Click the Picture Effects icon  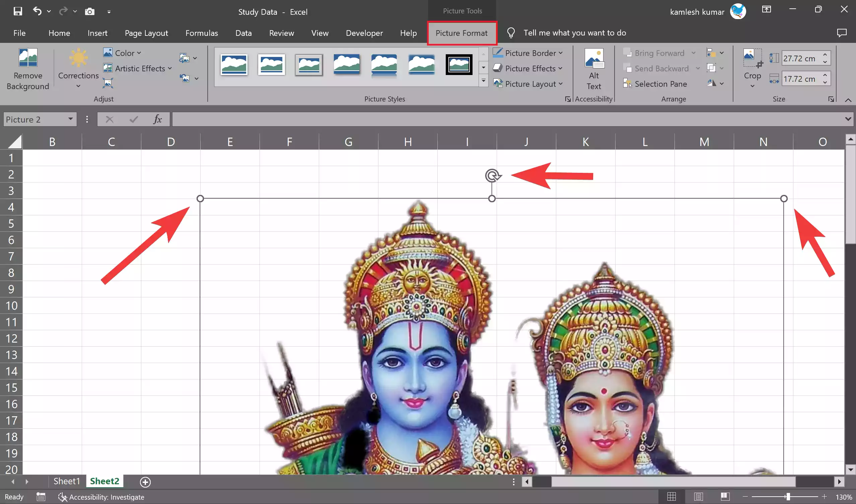click(x=498, y=68)
